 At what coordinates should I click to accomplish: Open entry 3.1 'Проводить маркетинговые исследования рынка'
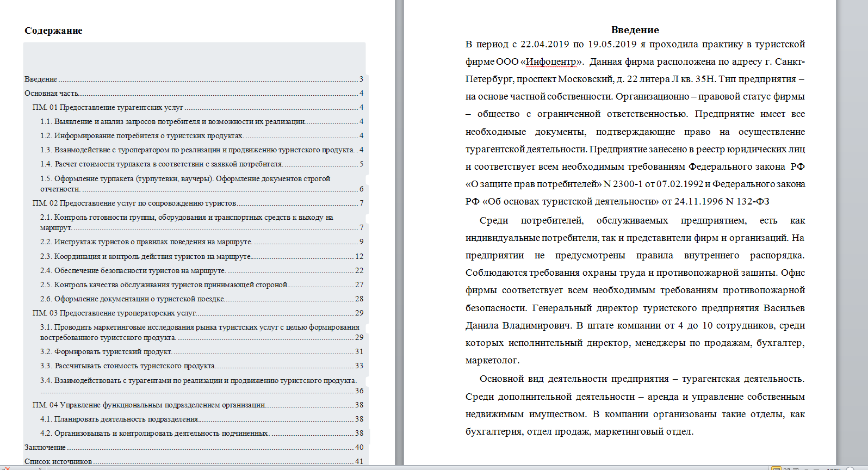click(202, 332)
